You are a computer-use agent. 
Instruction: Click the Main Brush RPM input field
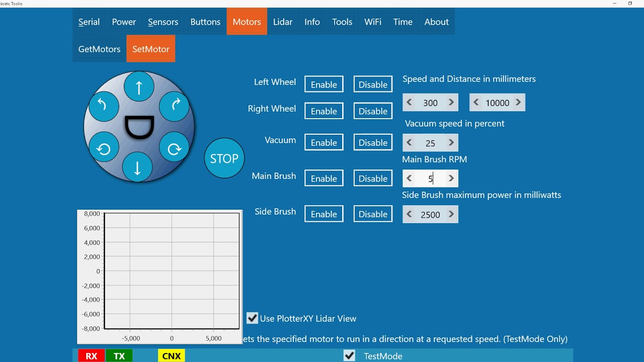coord(430,178)
